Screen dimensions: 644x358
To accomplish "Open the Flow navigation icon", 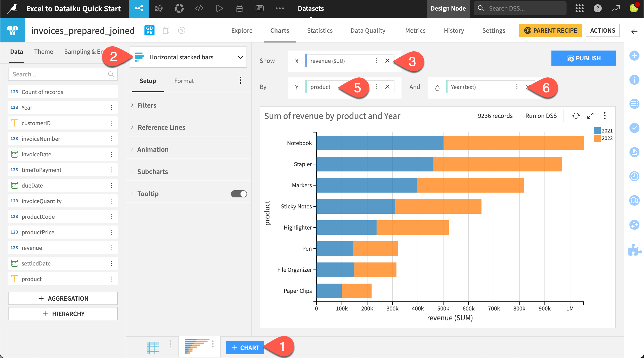I will coord(139,8).
